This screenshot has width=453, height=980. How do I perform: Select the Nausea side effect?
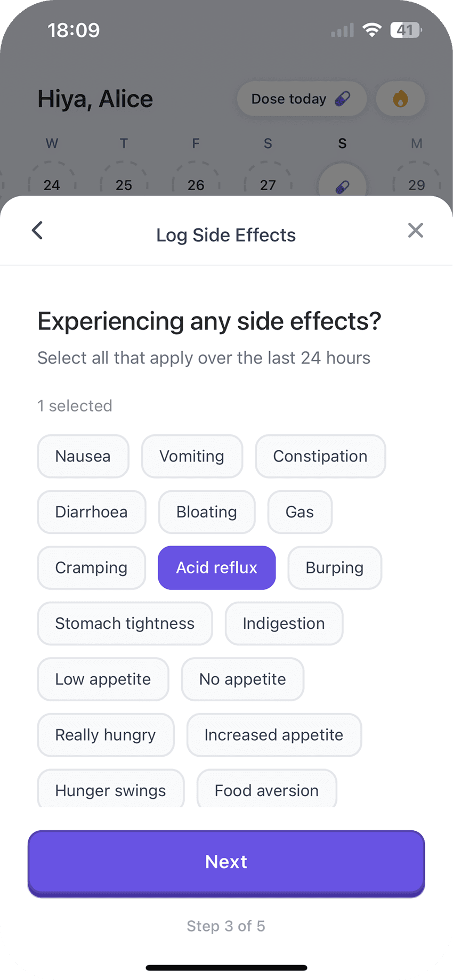[83, 456]
